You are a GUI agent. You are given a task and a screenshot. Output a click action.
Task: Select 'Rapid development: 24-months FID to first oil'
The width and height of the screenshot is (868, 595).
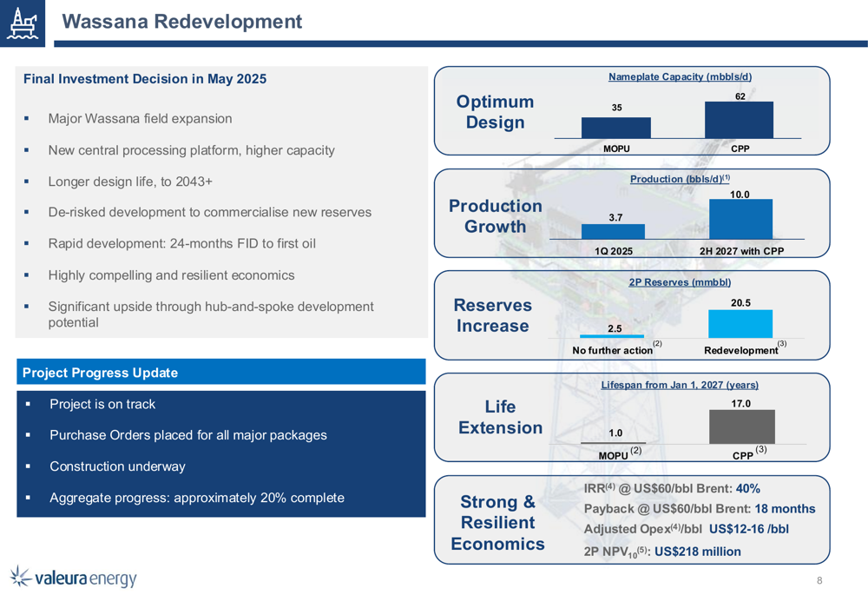(181, 244)
